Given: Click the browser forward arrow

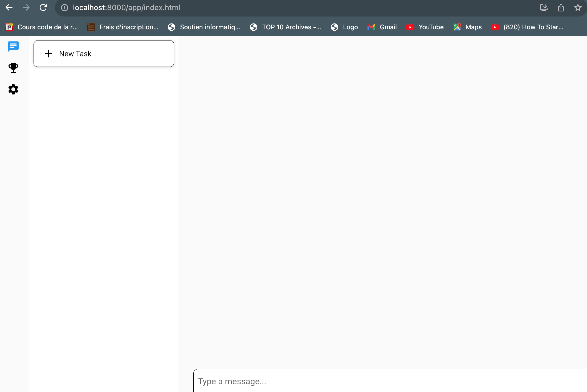Looking at the screenshot, I should click(x=26, y=7).
